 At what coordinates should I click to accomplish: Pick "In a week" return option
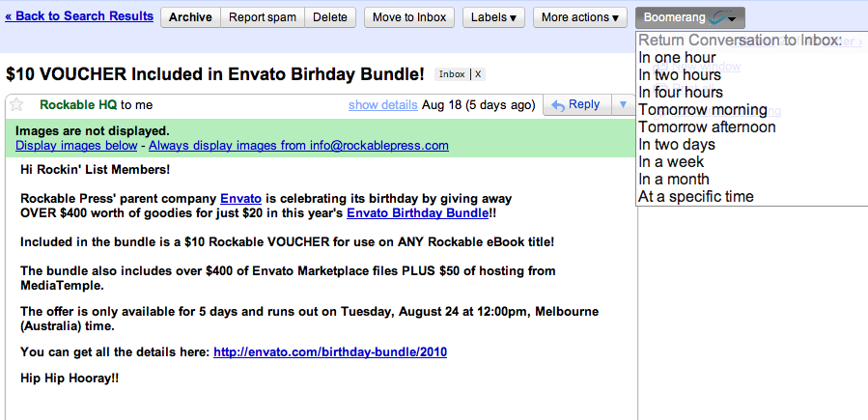coord(673,162)
